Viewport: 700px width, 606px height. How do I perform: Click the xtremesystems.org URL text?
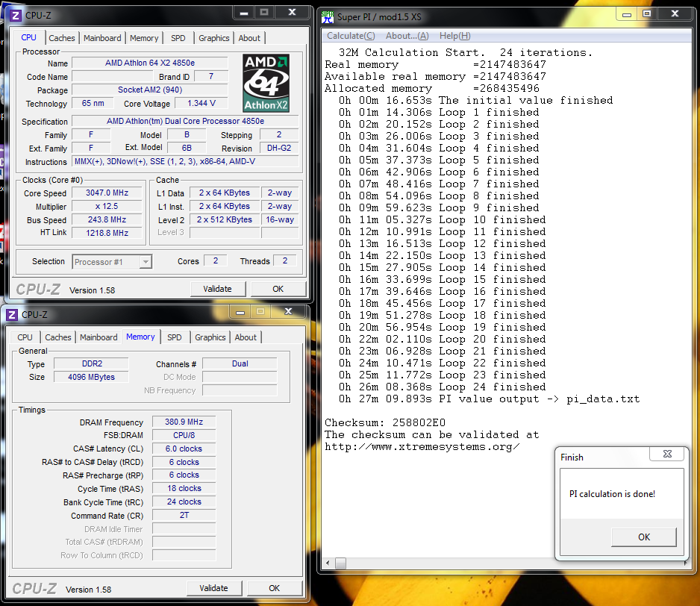click(x=422, y=446)
